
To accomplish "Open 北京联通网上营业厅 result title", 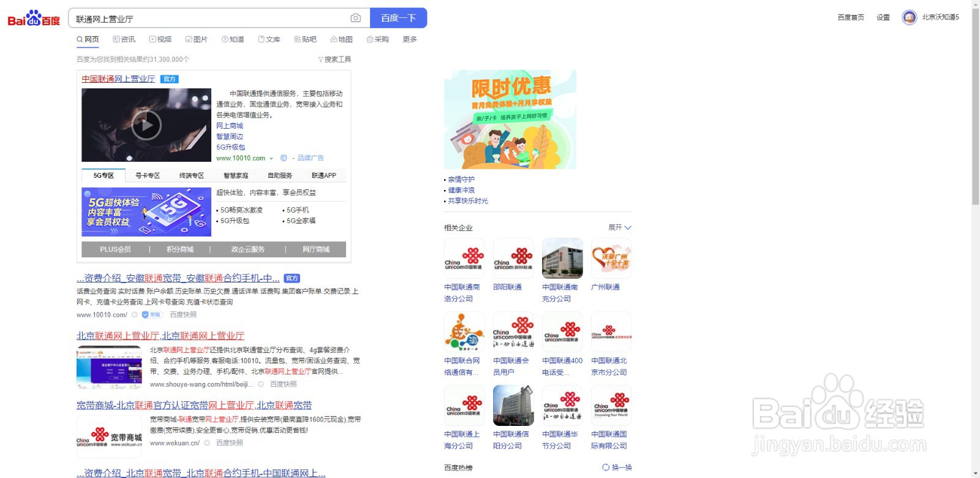I will click(160, 336).
